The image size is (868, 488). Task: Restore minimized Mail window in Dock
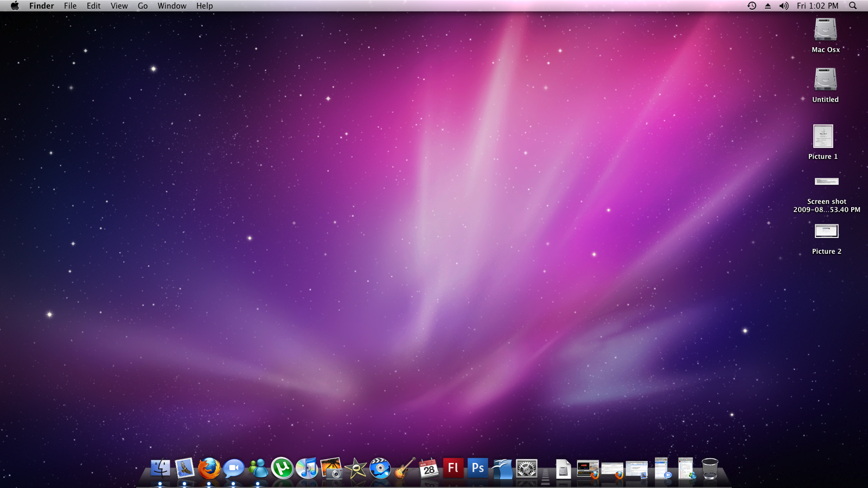(x=637, y=470)
